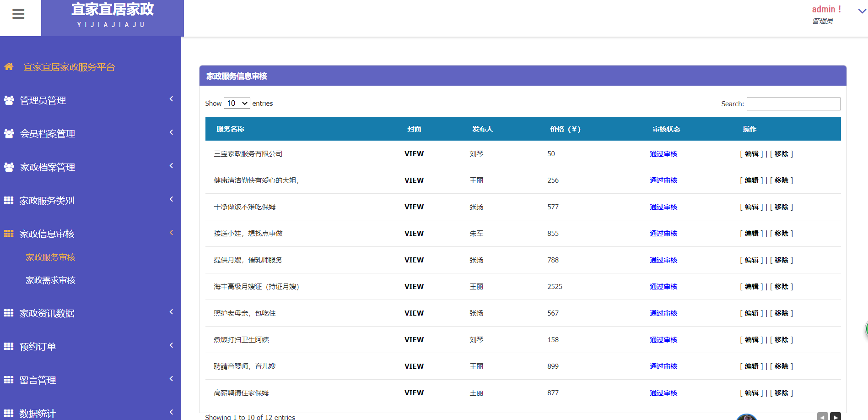Sort table by 发布人 column header
Image resolution: width=868 pixels, height=420 pixels.
[482, 129]
